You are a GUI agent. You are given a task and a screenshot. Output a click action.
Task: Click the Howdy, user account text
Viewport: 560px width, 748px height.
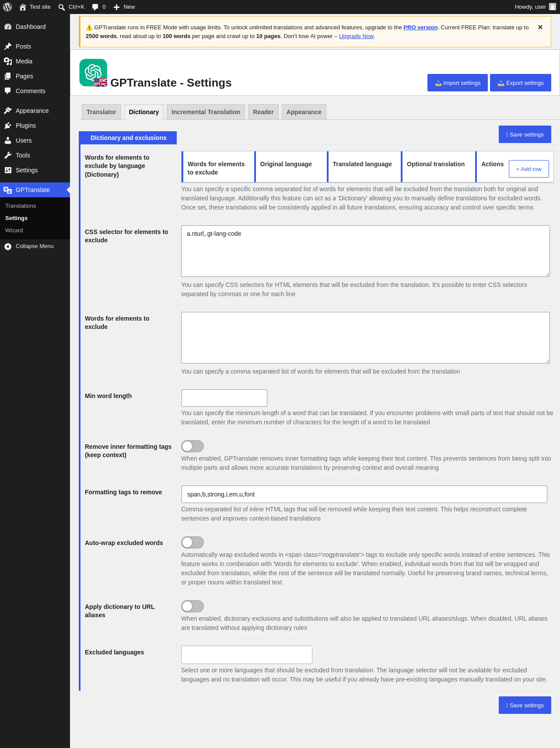coord(530,7)
